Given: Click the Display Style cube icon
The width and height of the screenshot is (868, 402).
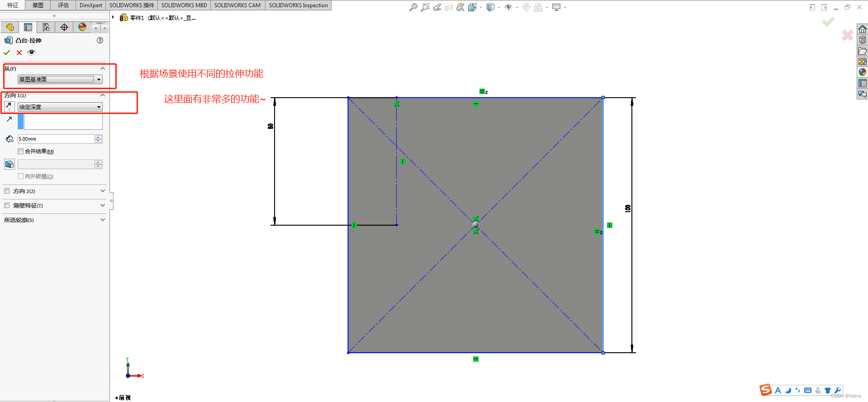Looking at the screenshot, I should [490, 7].
